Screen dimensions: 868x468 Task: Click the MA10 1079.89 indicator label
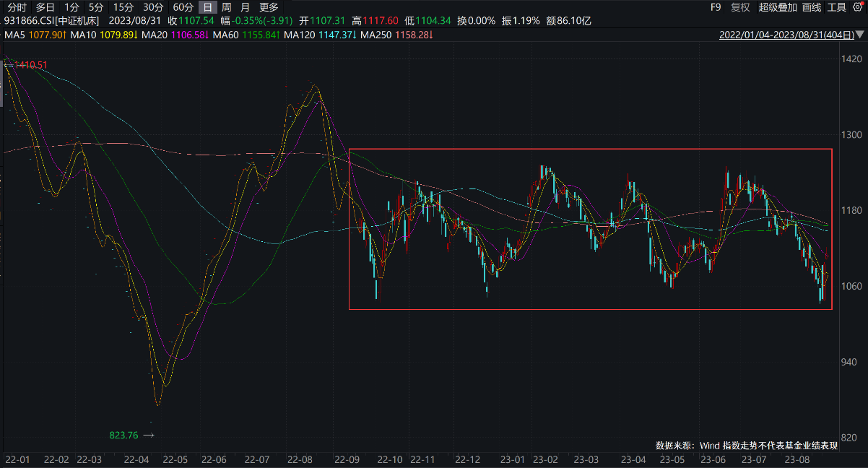[x=104, y=35]
